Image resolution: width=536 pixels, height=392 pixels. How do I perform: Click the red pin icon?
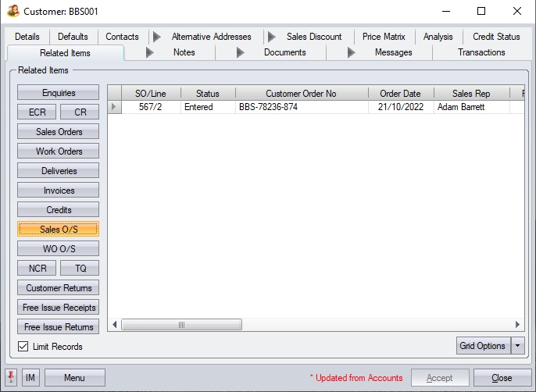tap(11, 378)
